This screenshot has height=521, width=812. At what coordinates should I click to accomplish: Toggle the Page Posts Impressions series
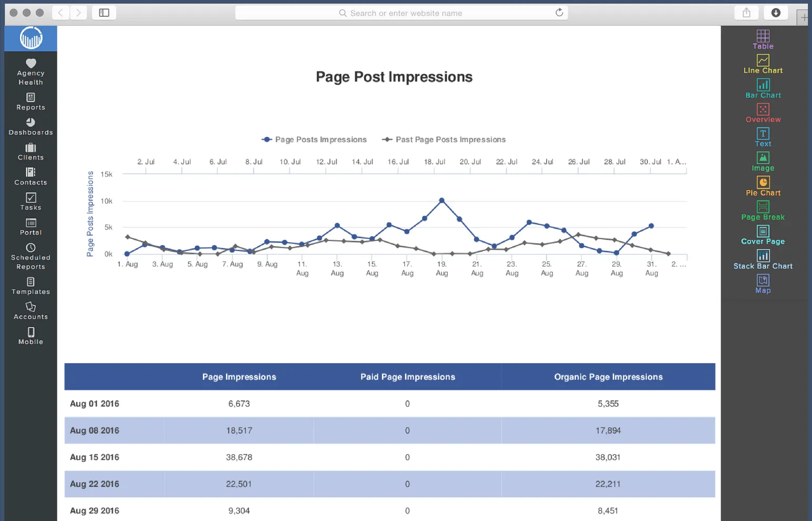(314, 139)
